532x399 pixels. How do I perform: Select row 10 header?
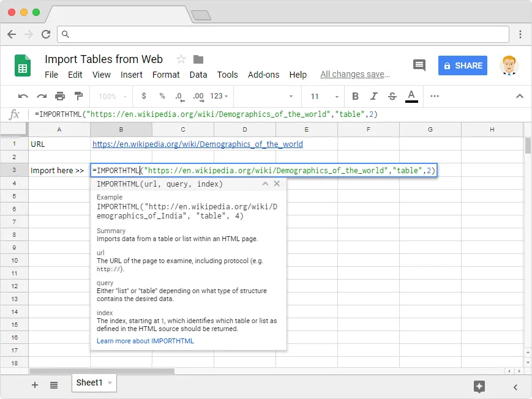[14, 260]
